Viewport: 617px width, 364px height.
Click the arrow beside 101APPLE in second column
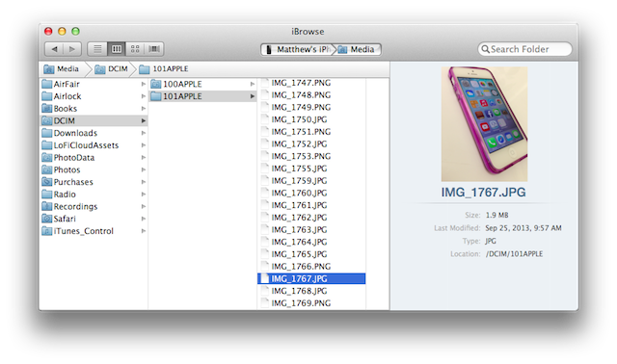[x=253, y=96]
